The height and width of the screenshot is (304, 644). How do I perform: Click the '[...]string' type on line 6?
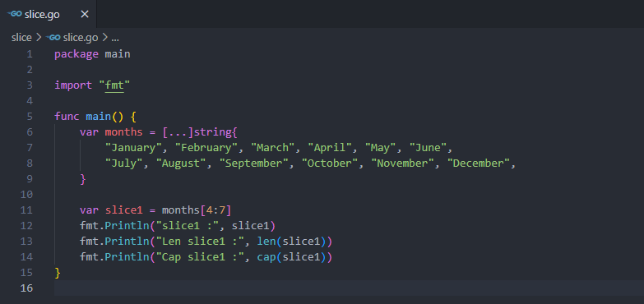tap(197, 132)
